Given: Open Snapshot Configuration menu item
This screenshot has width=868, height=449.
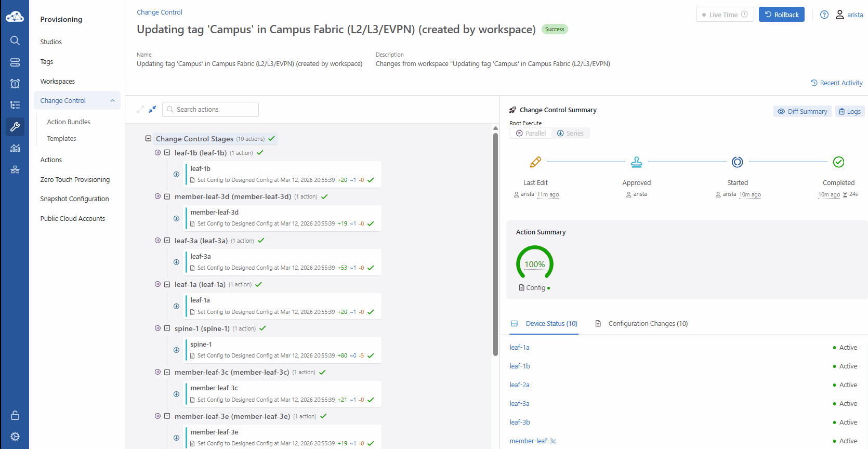Looking at the screenshot, I should pyautogui.click(x=74, y=199).
